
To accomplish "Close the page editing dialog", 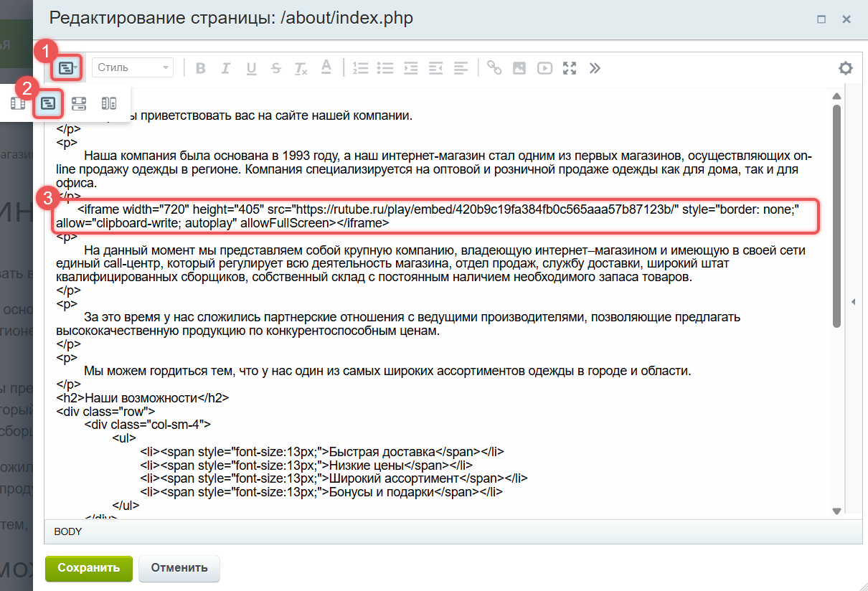I will point(846,19).
